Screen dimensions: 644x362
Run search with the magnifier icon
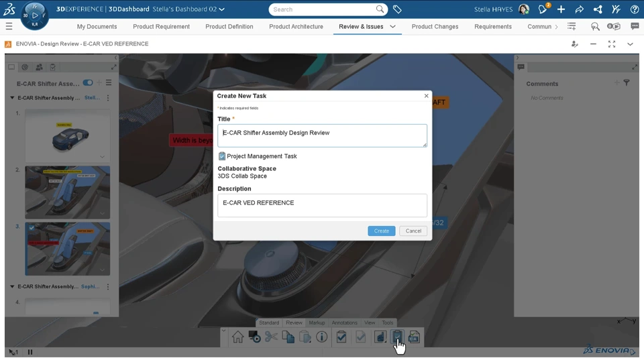pyautogui.click(x=380, y=9)
